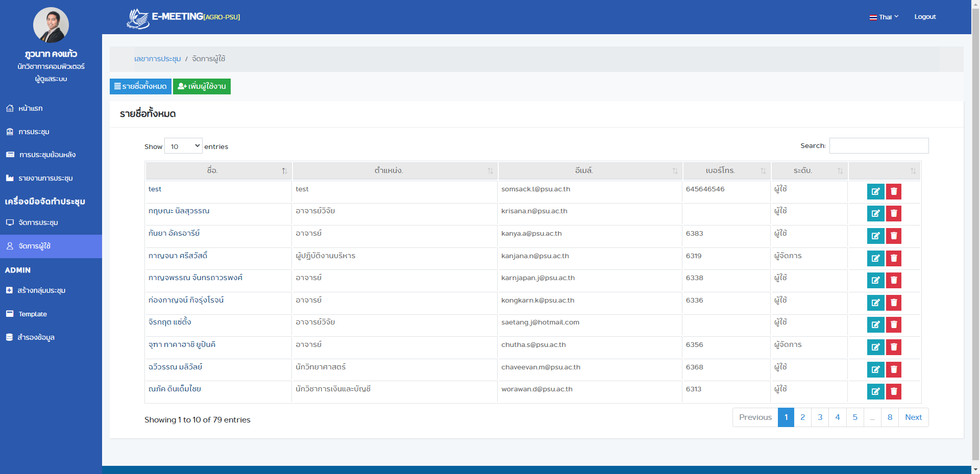Edit user with email chutha.s@psu.ac.th
This screenshot has height=474, width=980.
875,347
